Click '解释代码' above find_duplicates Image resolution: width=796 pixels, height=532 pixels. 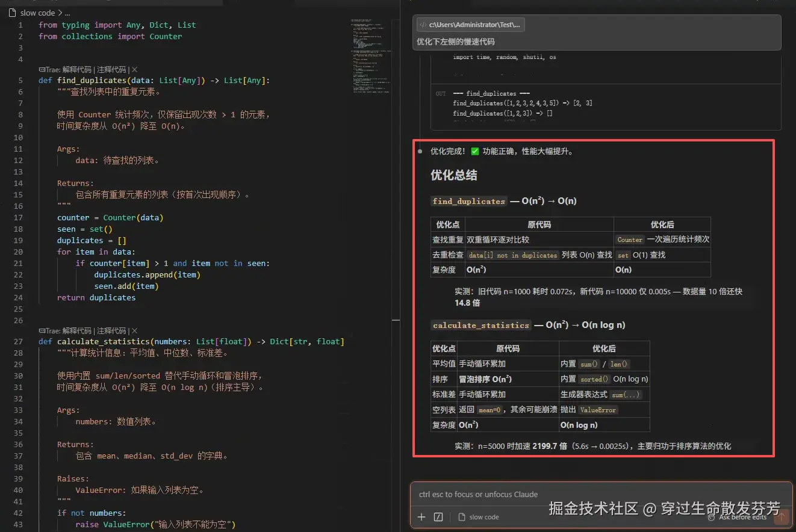coord(78,70)
